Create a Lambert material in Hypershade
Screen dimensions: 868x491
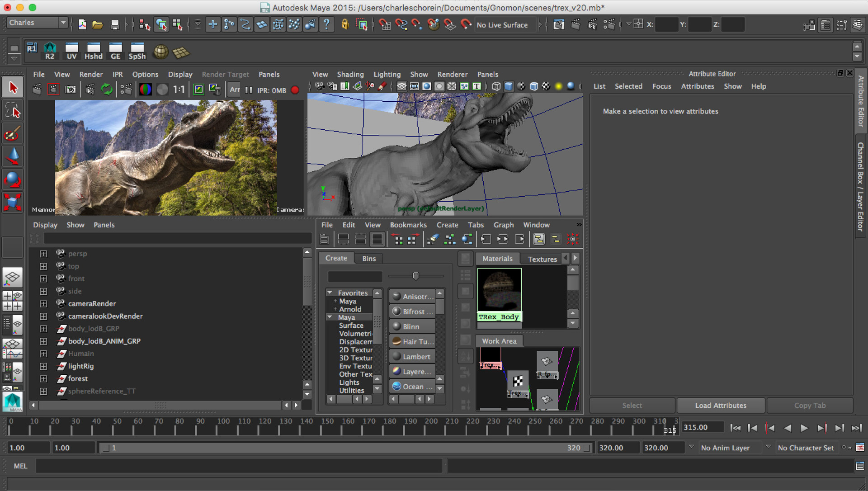(411, 356)
